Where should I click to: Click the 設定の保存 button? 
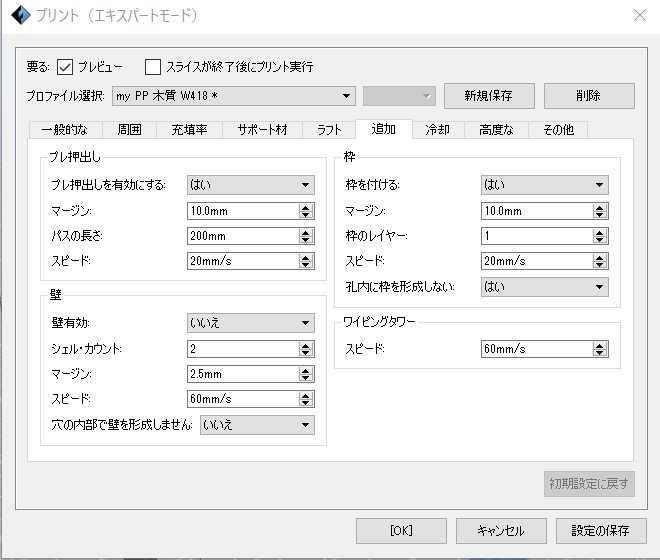pyautogui.click(x=601, y=531)
